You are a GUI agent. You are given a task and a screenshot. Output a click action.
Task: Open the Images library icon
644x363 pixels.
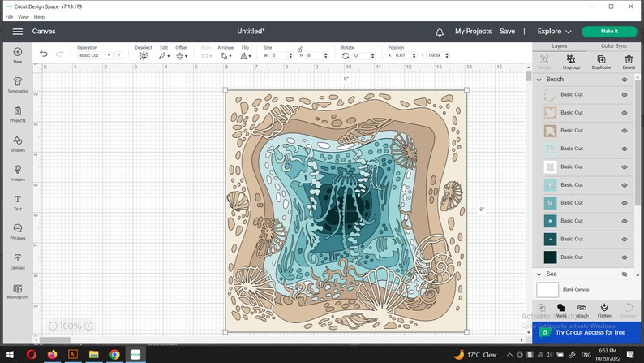click(x=18, y=173)
